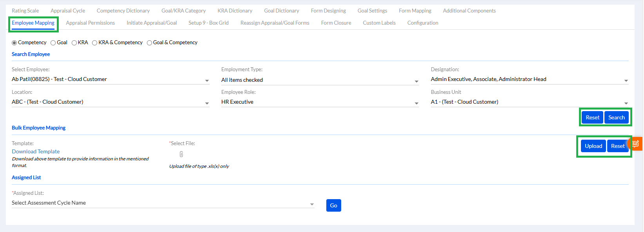Open the Rating Scale tab

[25, 11]
